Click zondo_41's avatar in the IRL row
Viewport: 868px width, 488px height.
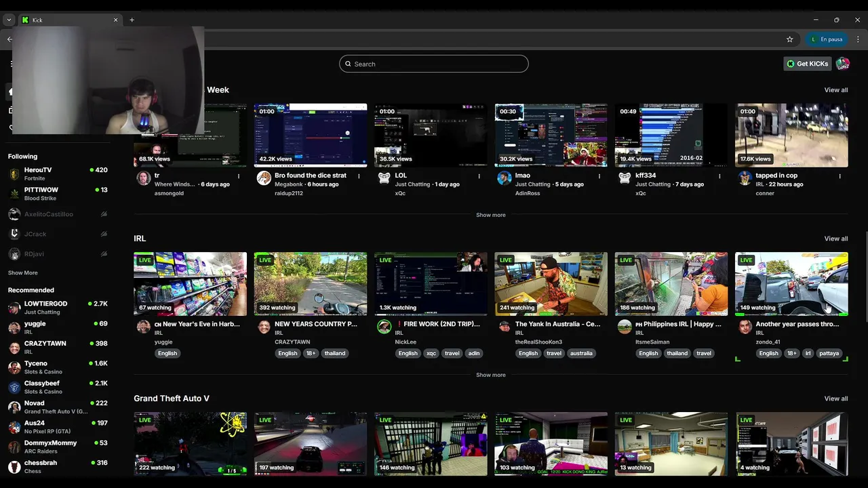745,327
